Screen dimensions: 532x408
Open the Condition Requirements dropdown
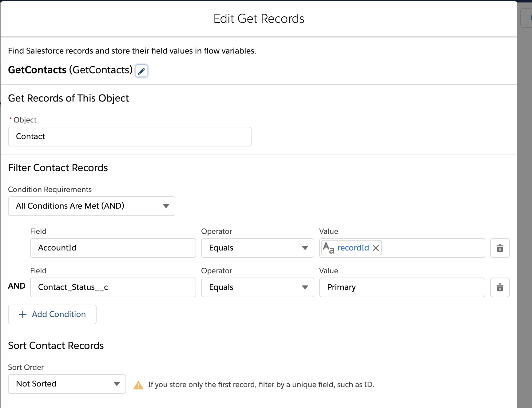tap(91, 206)
